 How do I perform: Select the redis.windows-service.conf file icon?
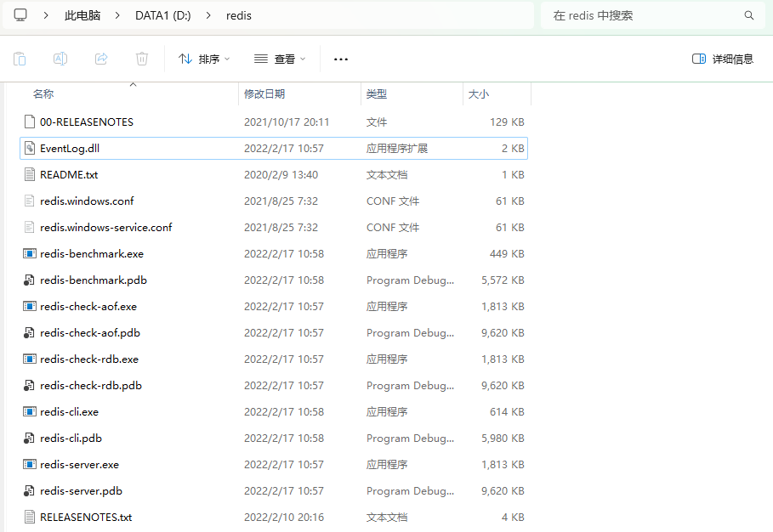(30, 227)
